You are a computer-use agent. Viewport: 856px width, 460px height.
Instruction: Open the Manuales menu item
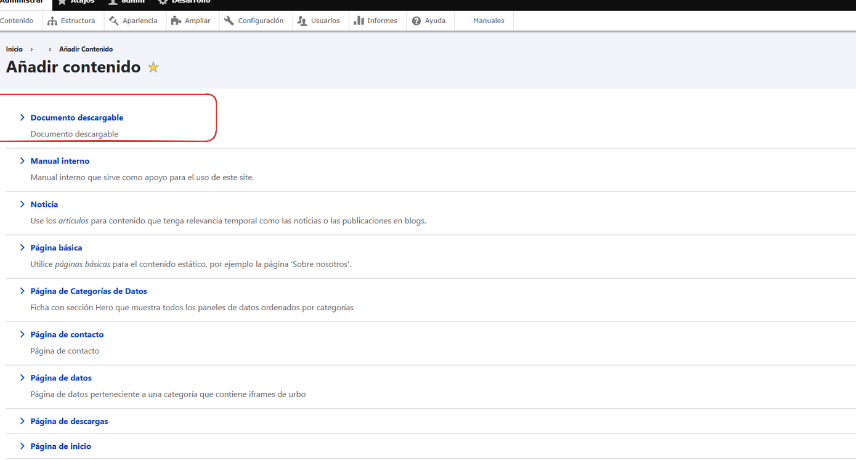[x=488, y=21]
